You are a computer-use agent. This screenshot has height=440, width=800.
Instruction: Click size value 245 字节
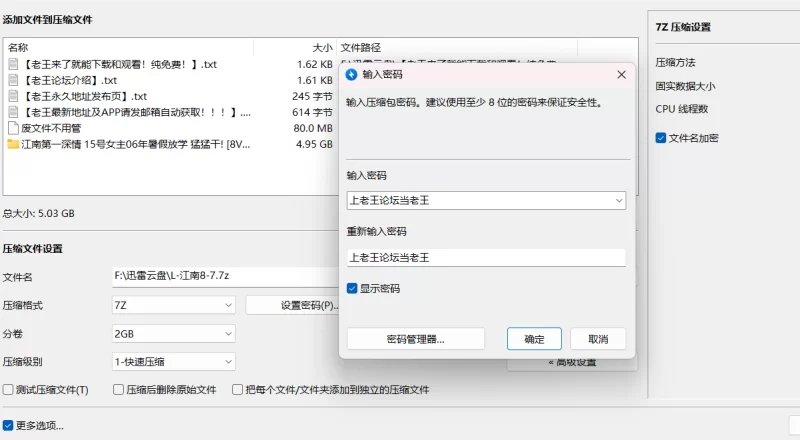click(x=312, y=96)
